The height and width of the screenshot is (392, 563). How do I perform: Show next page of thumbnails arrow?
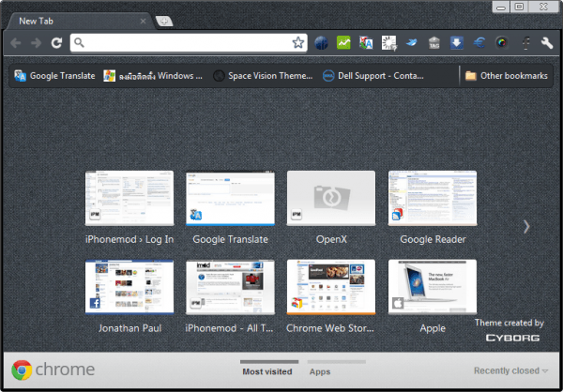(x=526, y=226)
